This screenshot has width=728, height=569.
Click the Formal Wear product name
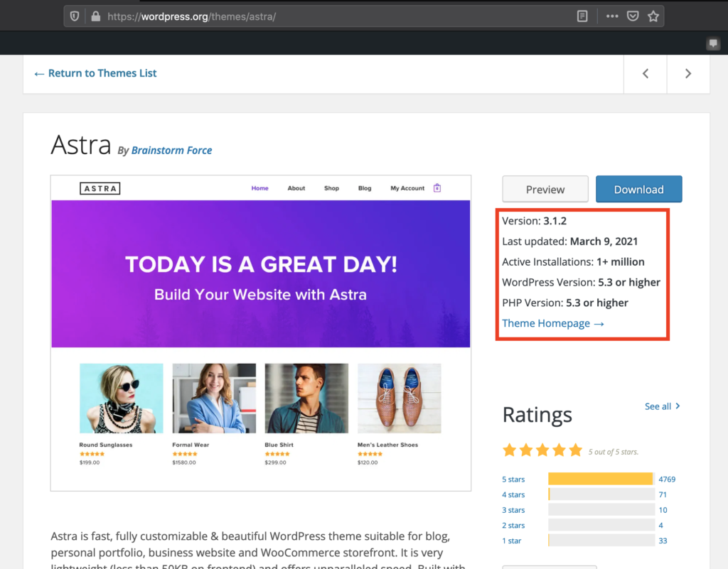pyautogui.click(x=191, y=445)
